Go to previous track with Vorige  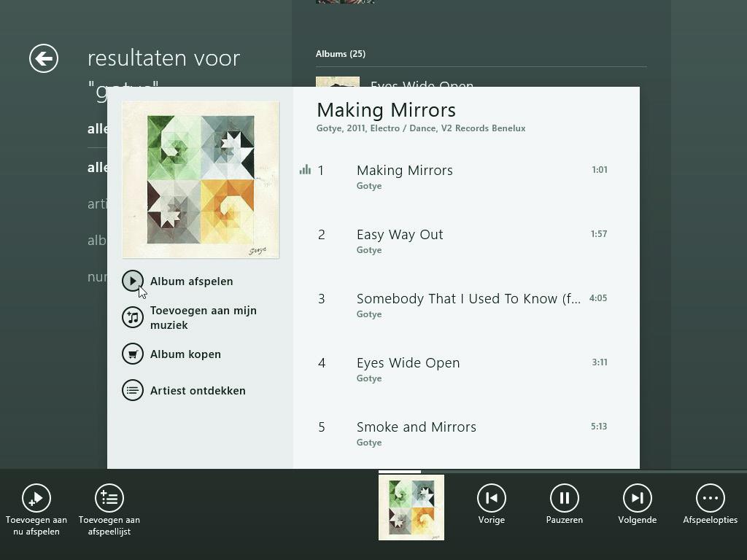(x=491, y=498)
